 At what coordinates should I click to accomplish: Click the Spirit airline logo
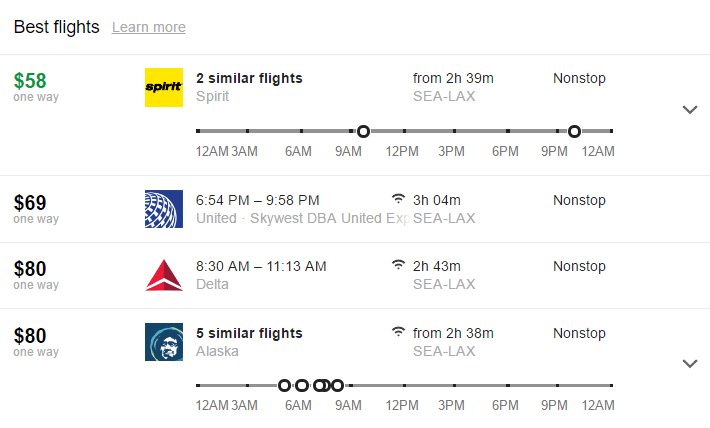tap(163, 87)
